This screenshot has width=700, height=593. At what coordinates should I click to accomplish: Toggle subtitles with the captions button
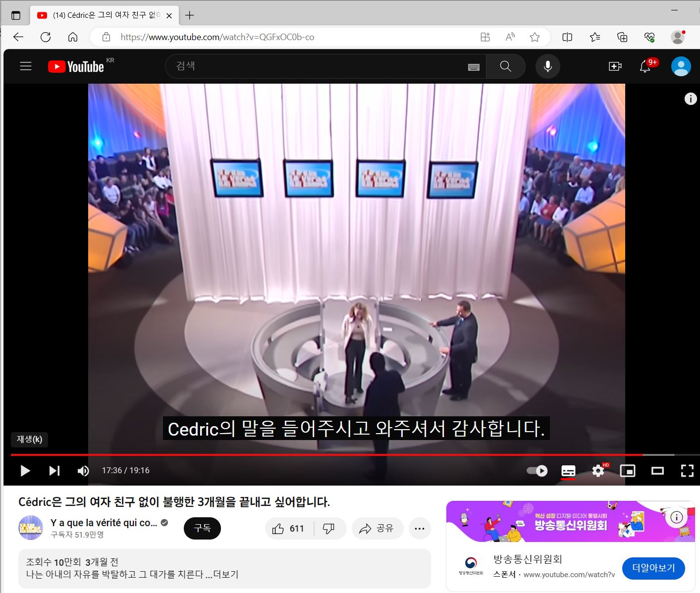(568, 471)
